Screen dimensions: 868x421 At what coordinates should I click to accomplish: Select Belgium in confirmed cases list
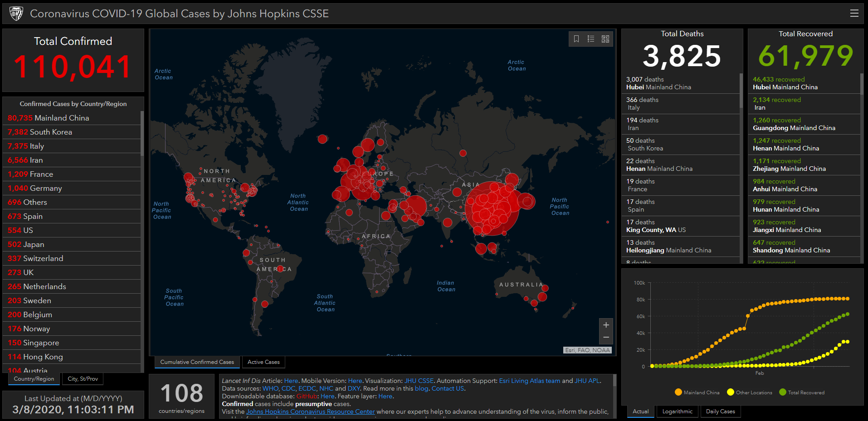[73, 315]
